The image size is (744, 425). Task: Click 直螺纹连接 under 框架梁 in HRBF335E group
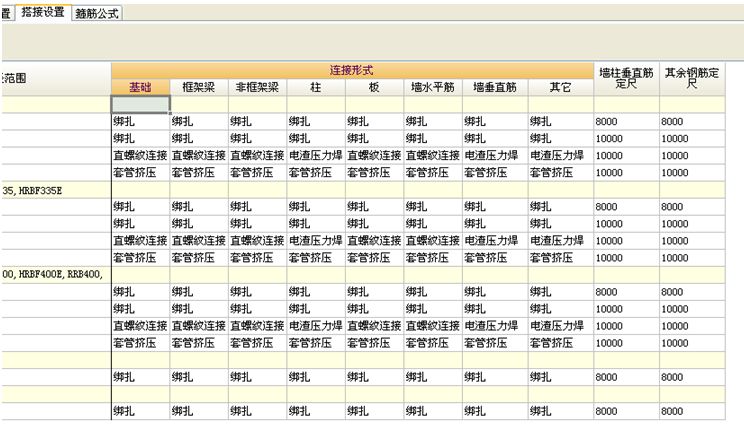[x=199, y=240]
